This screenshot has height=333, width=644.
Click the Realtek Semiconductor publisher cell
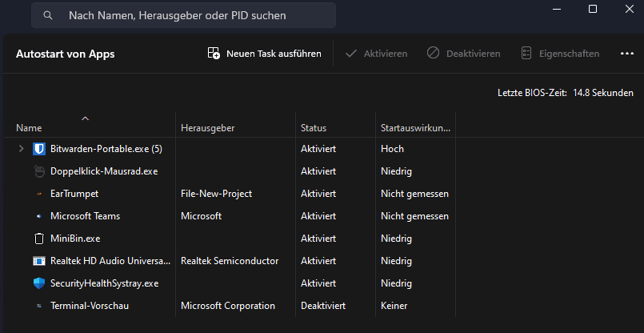tap(230, 261)
